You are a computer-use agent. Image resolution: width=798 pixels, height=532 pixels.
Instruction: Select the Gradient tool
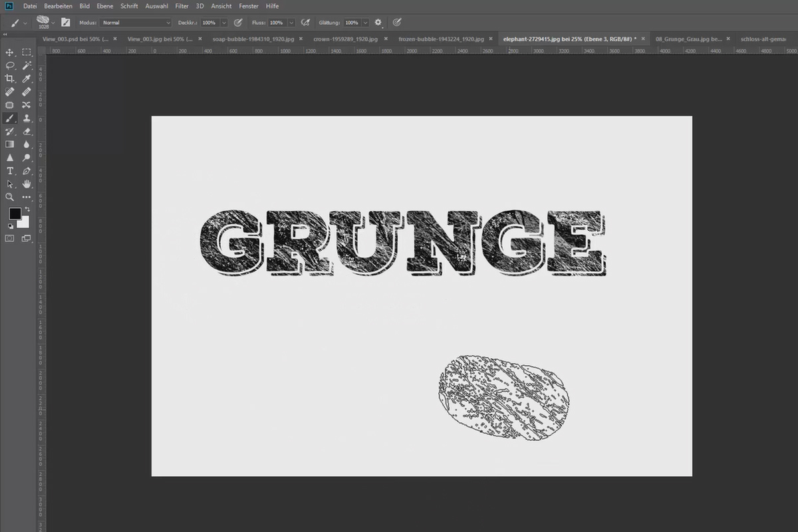pyautogui.click(x=9, y=144)
